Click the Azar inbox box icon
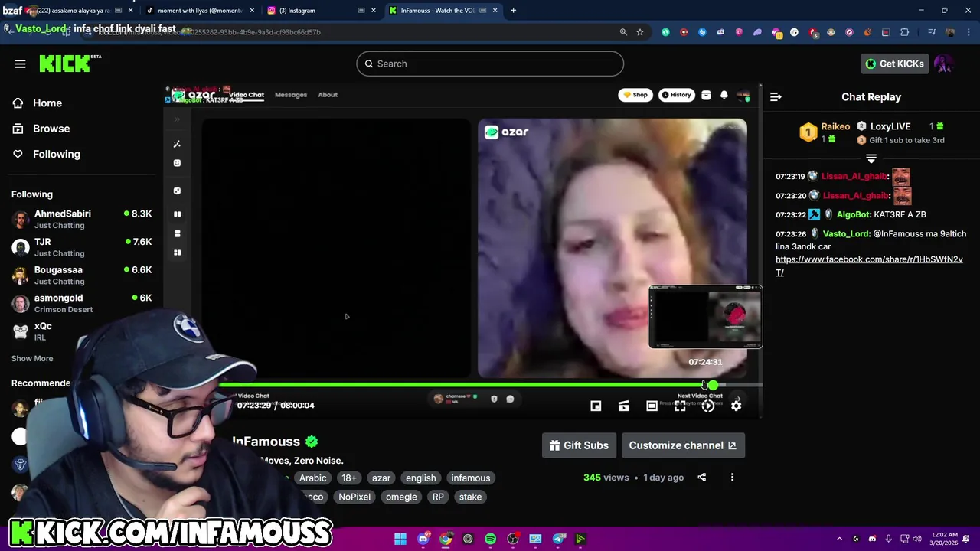The height and width of the screenshot is (551, 980). pyautogui.click(x=706, y=95)
